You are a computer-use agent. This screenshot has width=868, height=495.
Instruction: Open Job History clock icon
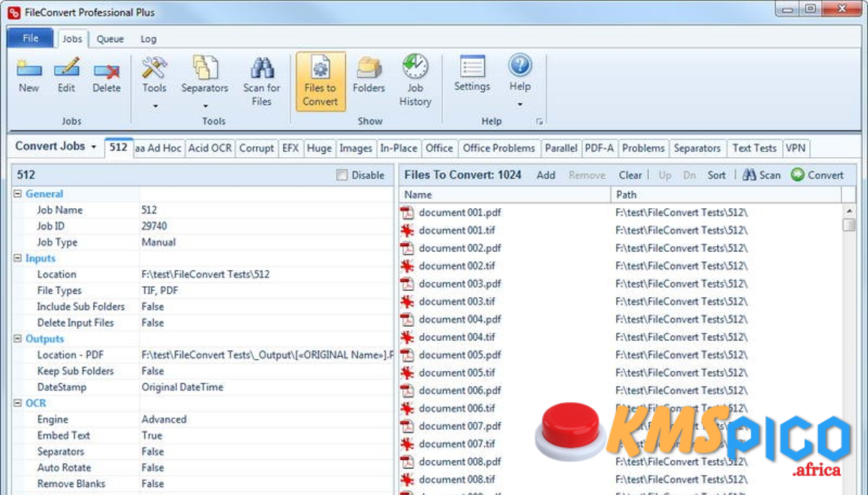[415, 67]
